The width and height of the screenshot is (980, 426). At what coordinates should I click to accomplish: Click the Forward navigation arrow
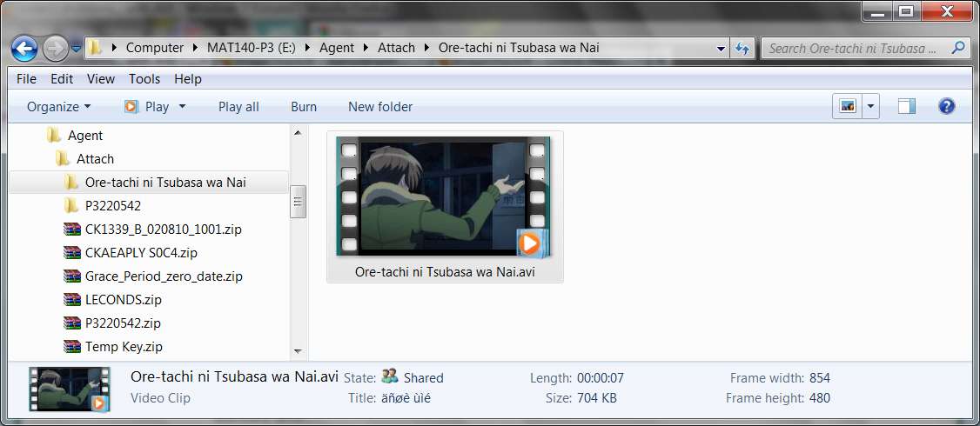[x=55, y=48]
